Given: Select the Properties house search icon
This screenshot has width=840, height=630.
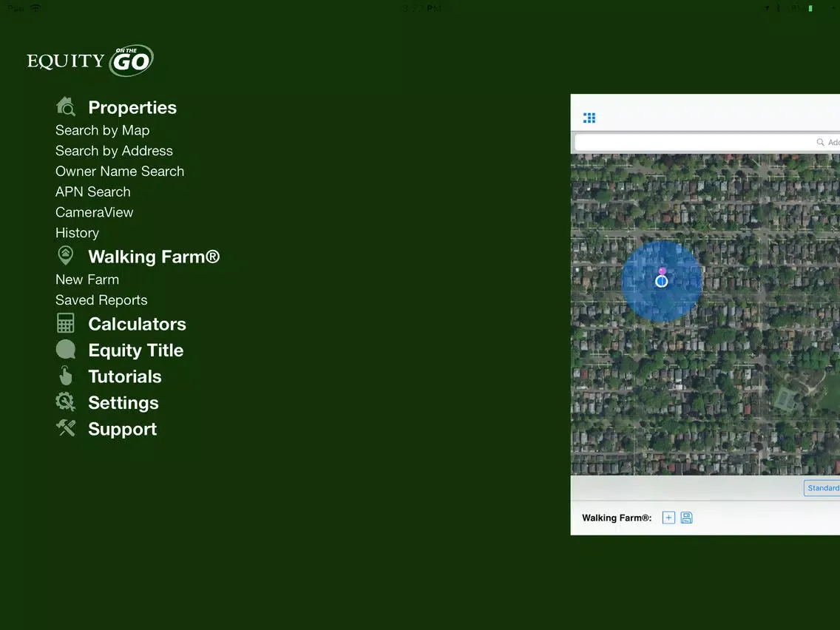Looking at the screenshot, I should (66, 106).
